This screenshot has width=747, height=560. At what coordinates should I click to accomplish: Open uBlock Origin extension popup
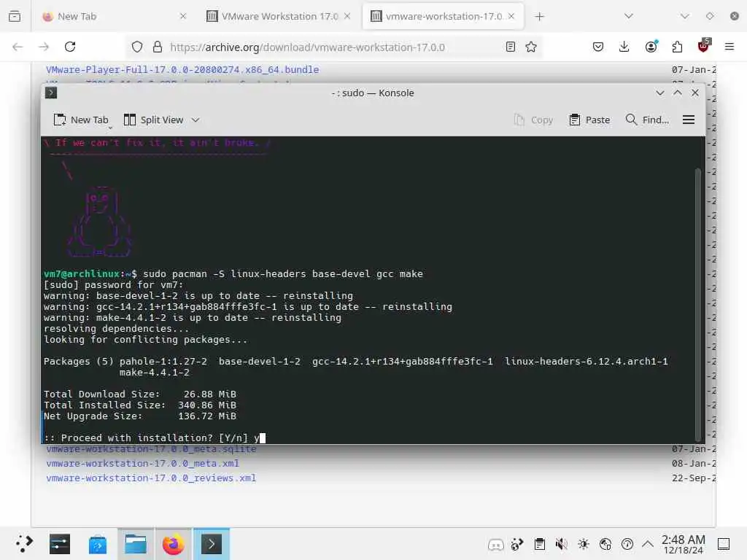pos(704,46)
